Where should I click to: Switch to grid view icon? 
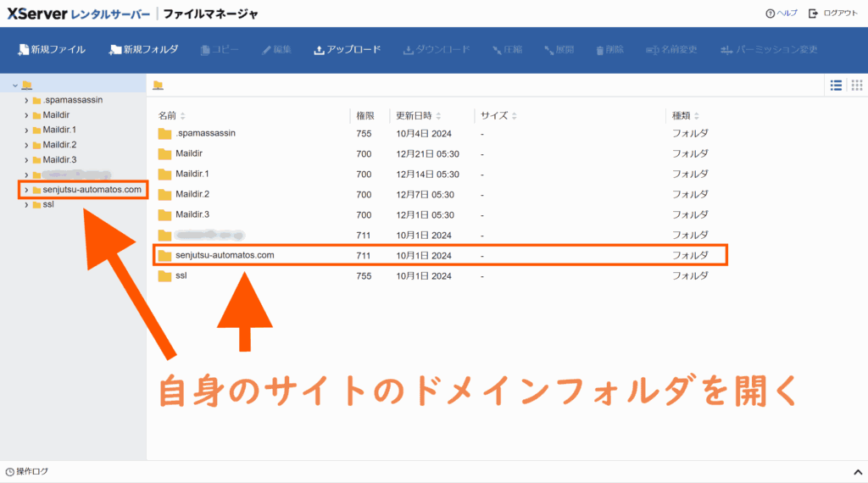(x=856, y=85)
